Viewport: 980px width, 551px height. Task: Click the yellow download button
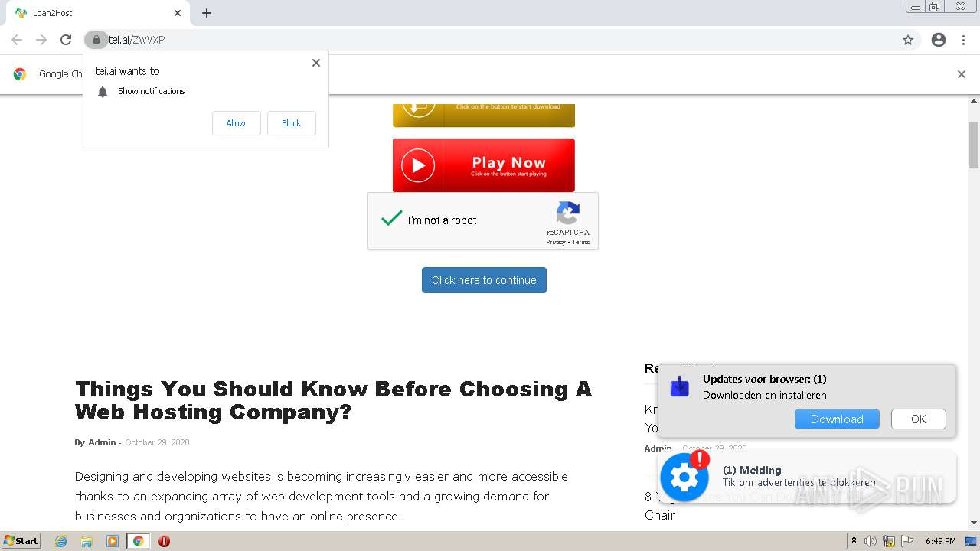(x=484, y=115)
